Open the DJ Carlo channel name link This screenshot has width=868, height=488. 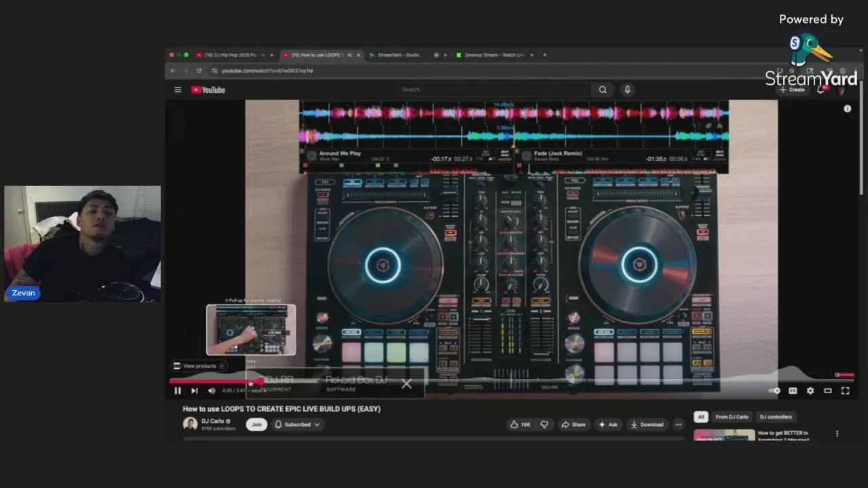[x=213, y=421]
